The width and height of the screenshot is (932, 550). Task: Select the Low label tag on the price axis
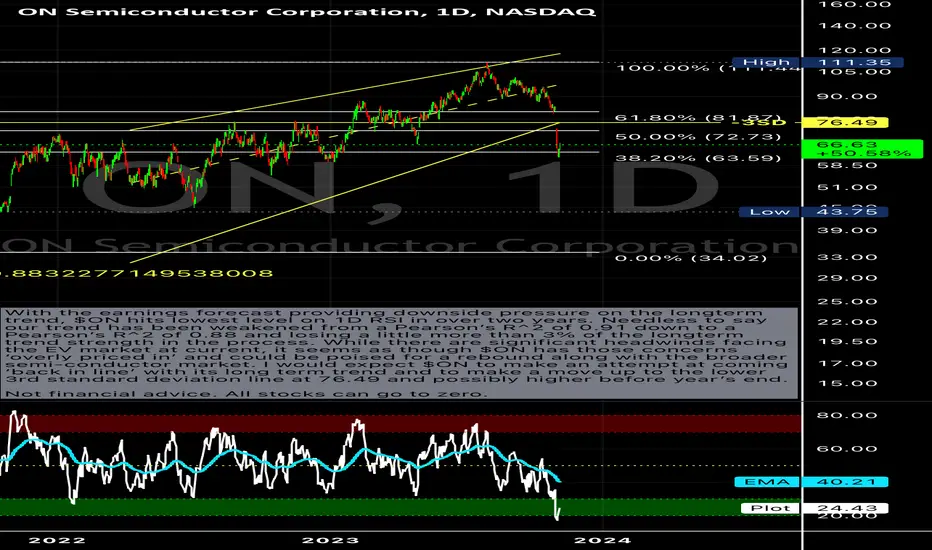[x=769, y=212]
